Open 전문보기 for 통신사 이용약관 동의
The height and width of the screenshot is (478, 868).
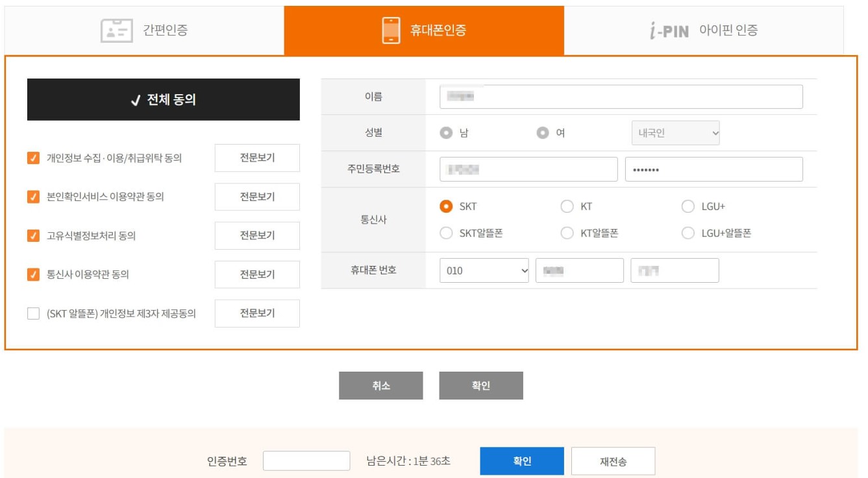click(x=257, y=274)
